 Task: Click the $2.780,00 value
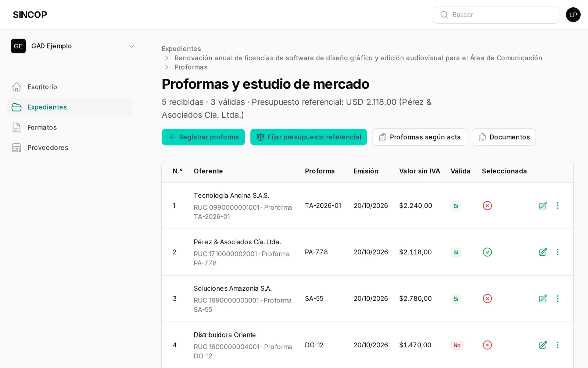pos(416,298)
